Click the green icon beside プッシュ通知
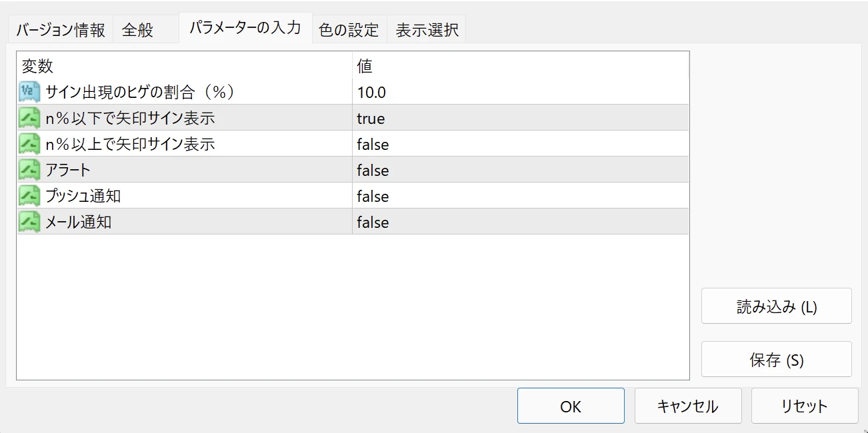The image size is (868, 433). coord(30,197)
